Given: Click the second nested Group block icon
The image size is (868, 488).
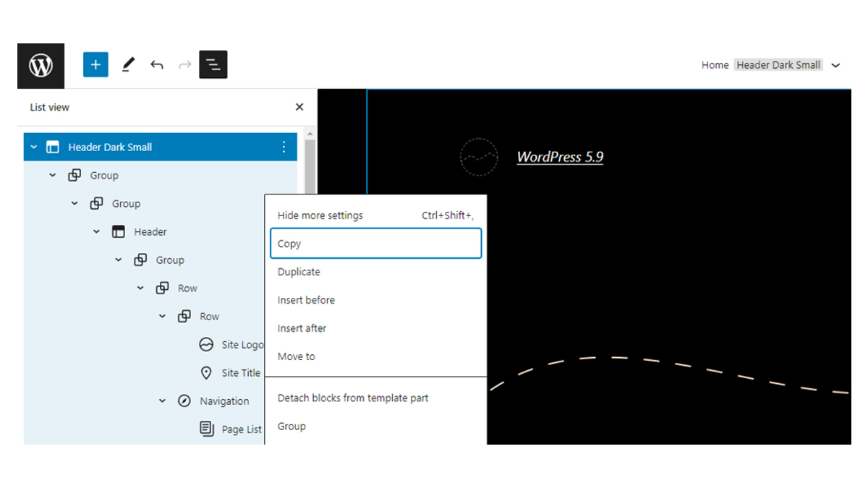Looking at the screenshot, I should (96, 203).
